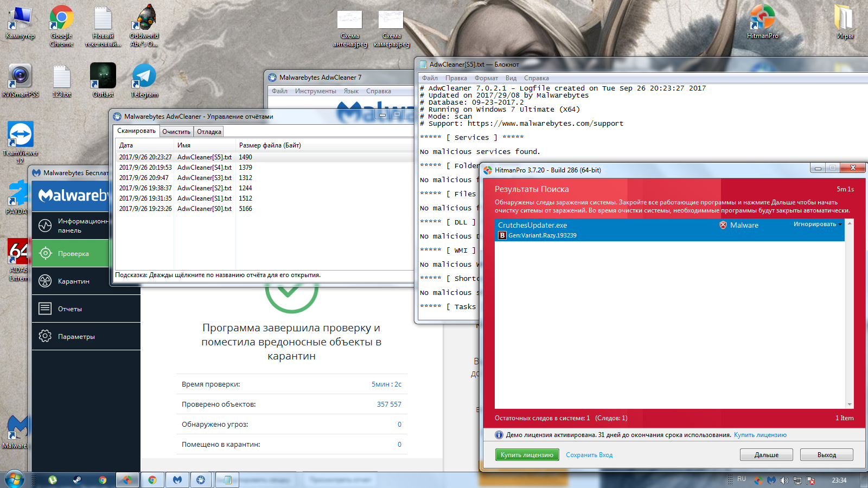Open the Справка menu in Notepad

pos(537,78)
